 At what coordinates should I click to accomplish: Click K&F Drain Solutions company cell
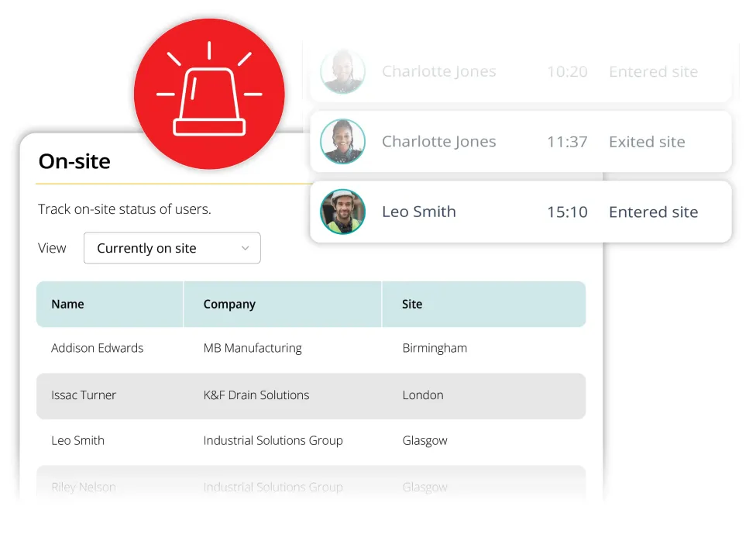pyautogui.click(x=256, y=395)
